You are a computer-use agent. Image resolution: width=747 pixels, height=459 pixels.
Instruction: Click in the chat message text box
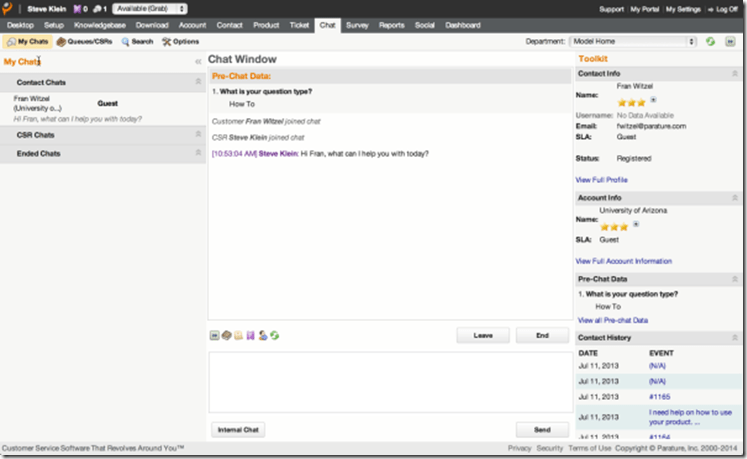tap(390, 382)
